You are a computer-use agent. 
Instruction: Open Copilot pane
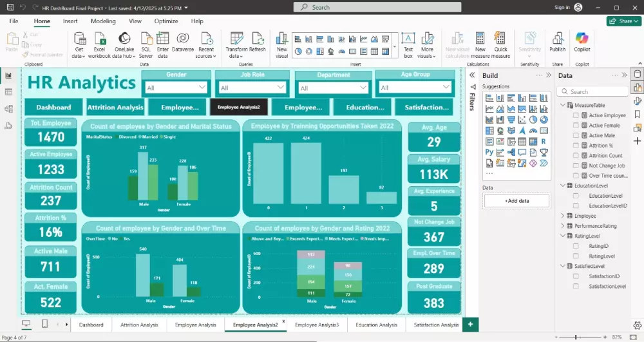[x=582, y=43]
